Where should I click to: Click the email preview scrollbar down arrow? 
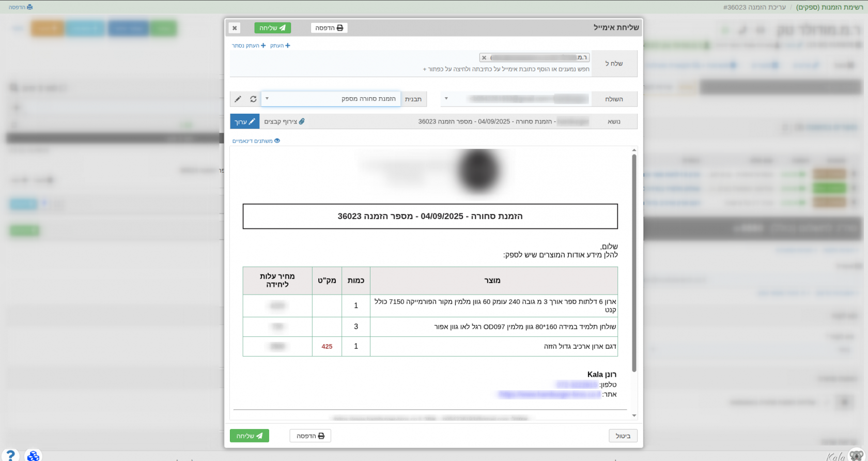coord(634,416)
